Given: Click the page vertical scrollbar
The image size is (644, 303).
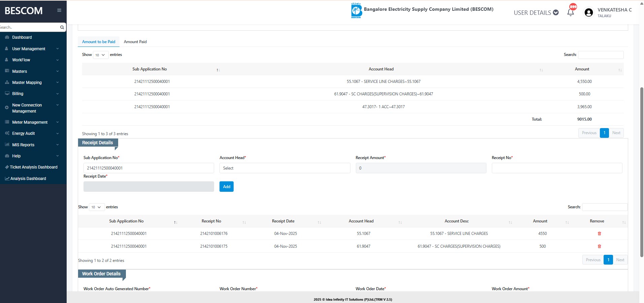Looking at the screenshot, I should (x=642, y=172).
